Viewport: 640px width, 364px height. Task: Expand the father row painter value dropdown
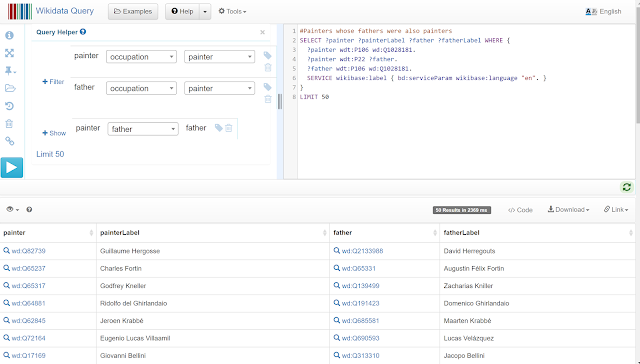point(219,88)
